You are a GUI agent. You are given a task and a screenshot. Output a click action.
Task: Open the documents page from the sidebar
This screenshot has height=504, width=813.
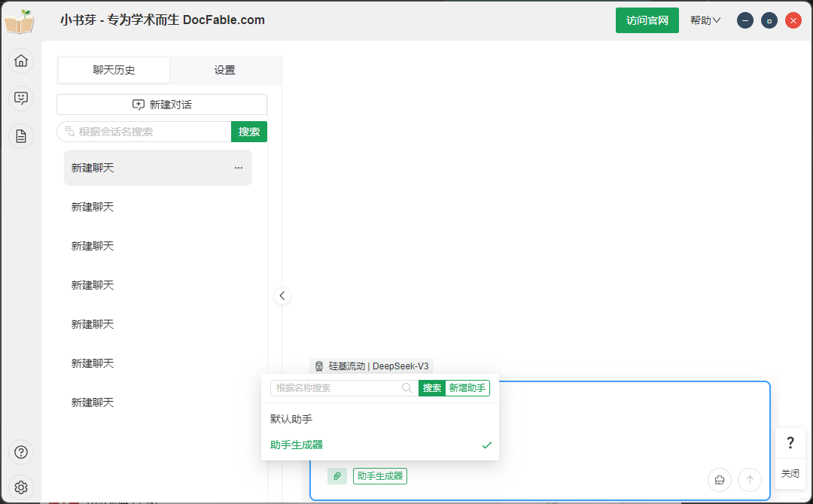(21, 136)
